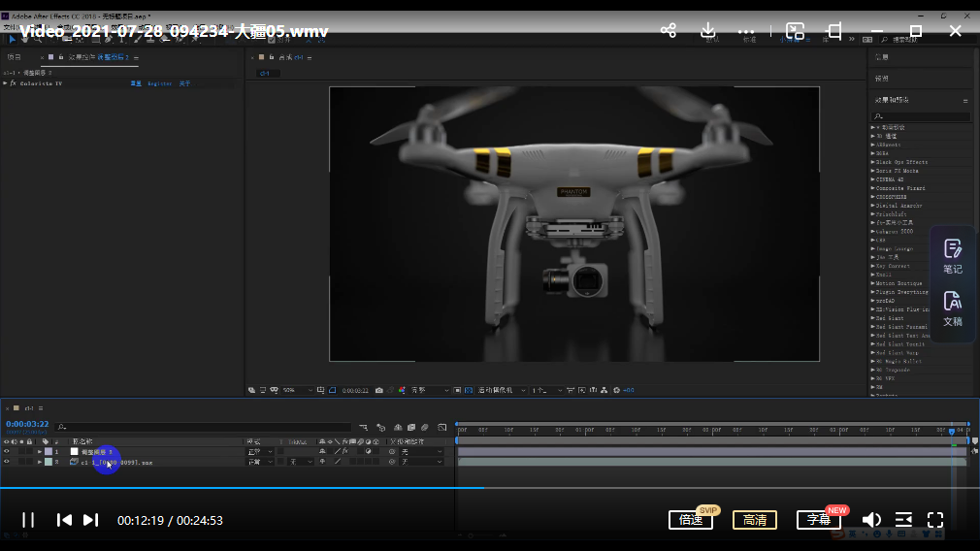Enter fullscreen mode in the player

(x=935, y=520)
